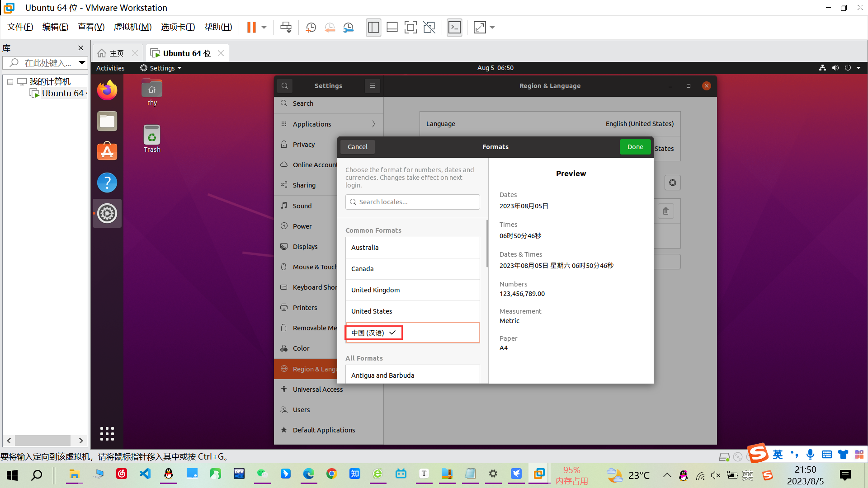This screenshot has height=488, width=868.
Task: Click Cancel to dismiss Formats dialog
Action: [x=357, y=146]
